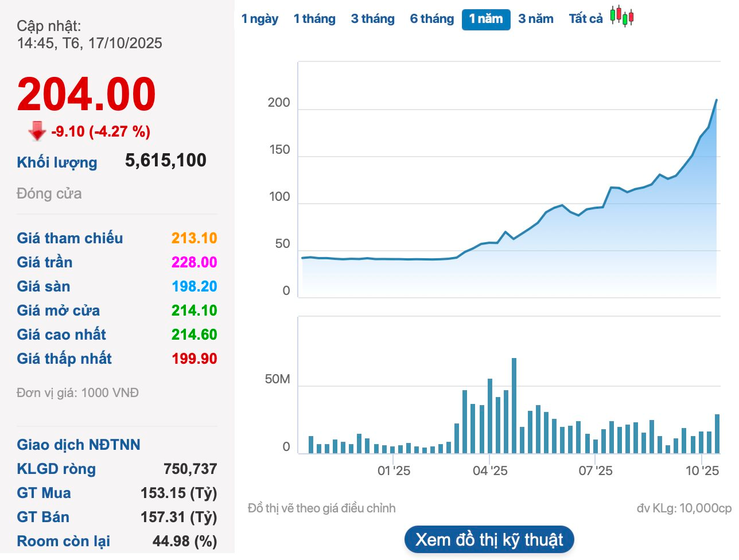739x560 pixels.
Task: Click the 04 '25 axis marker
Action: [490, 471]
